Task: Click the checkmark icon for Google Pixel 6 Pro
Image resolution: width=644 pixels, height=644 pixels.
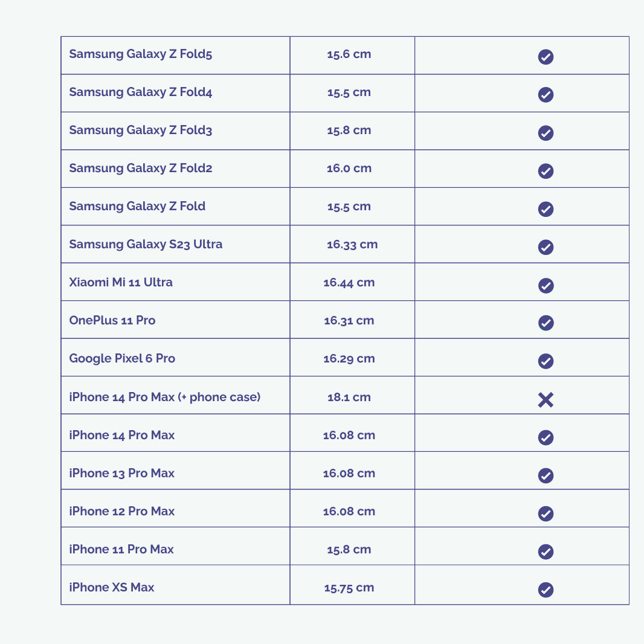Action: click(546, 361)
